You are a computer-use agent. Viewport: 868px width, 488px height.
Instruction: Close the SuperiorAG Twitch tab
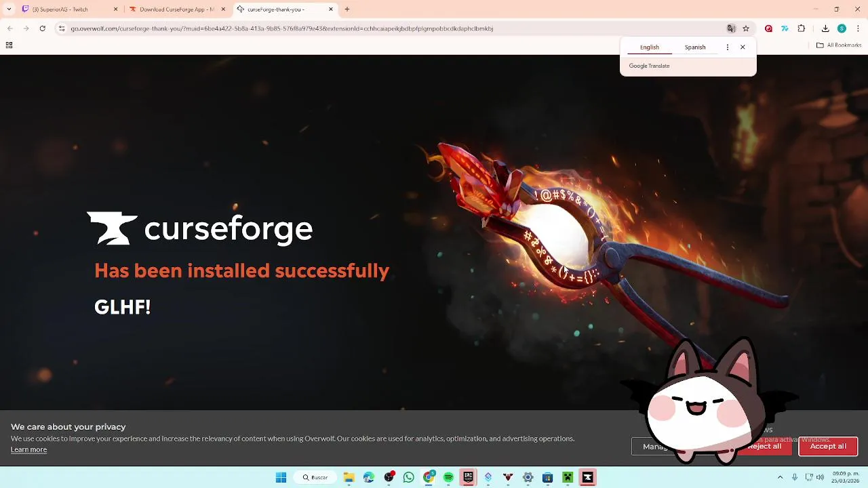(115, 9)
